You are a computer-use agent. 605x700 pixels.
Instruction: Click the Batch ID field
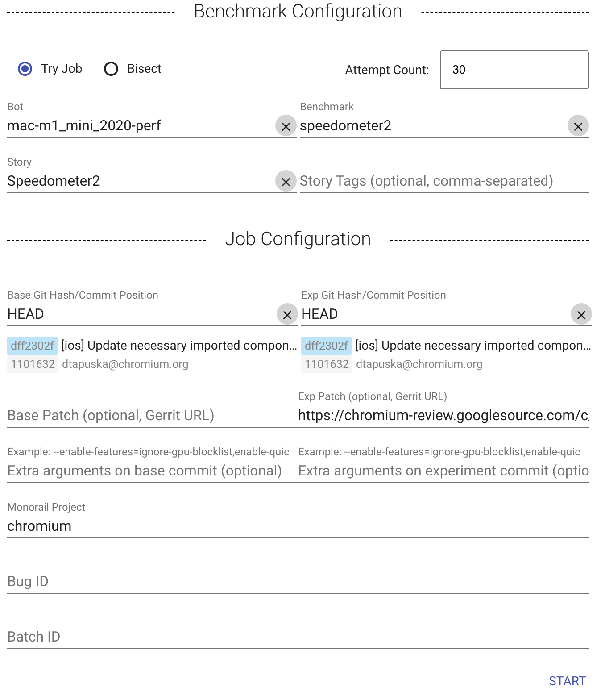[x=298, y=637]
